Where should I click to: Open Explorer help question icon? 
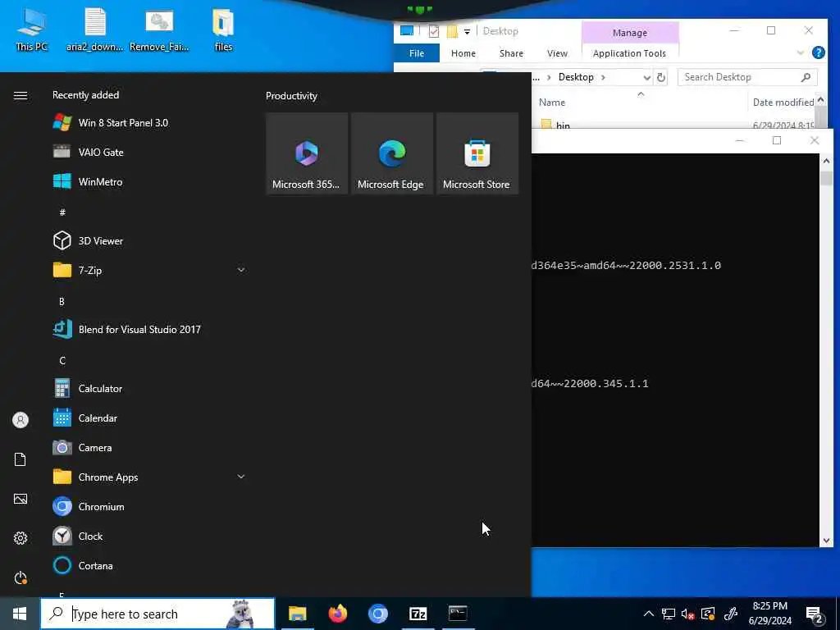pos(819,52)
